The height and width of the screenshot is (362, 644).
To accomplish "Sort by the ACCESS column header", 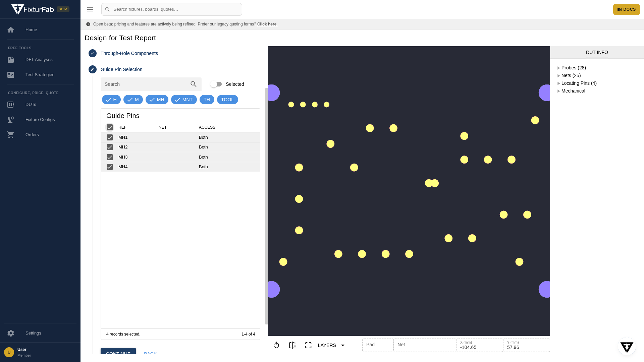I will tap(207, 127).
